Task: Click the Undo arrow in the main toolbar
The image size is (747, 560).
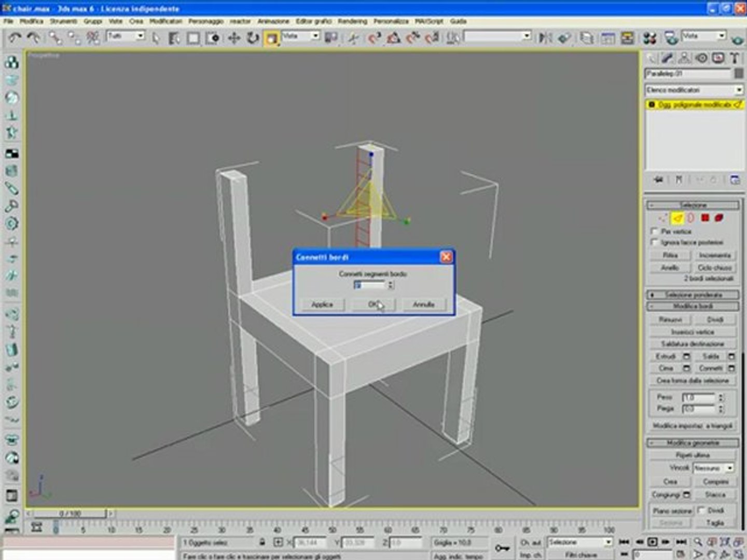Action: point(15,37)
